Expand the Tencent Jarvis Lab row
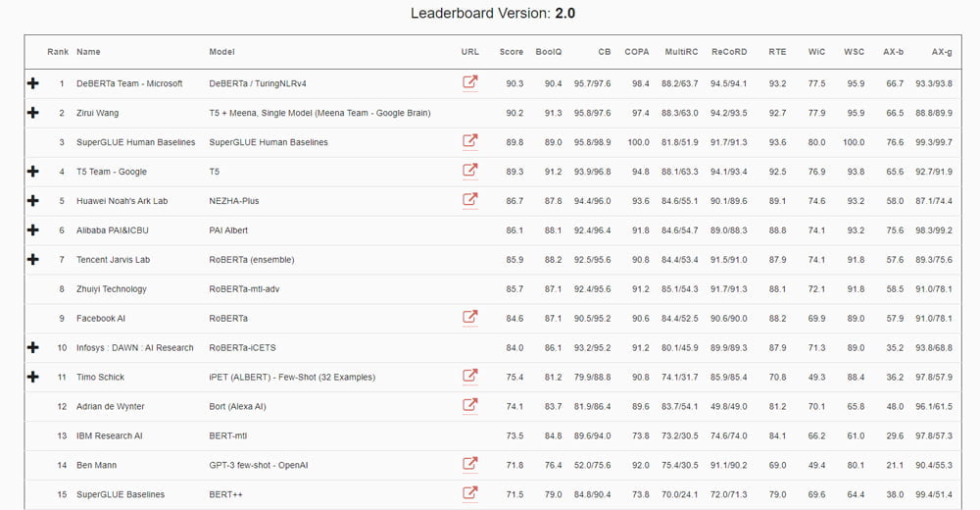The image size is (980, 510). 33,260
